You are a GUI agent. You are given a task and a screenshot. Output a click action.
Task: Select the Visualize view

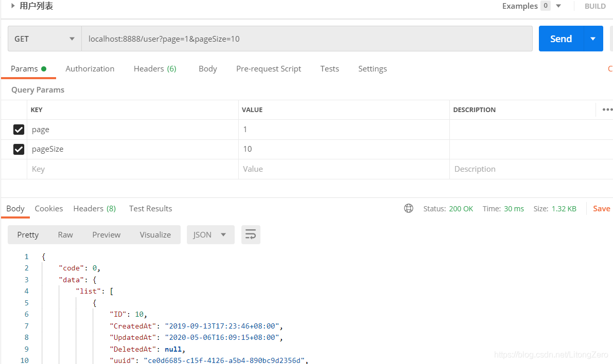click(155, 235)
